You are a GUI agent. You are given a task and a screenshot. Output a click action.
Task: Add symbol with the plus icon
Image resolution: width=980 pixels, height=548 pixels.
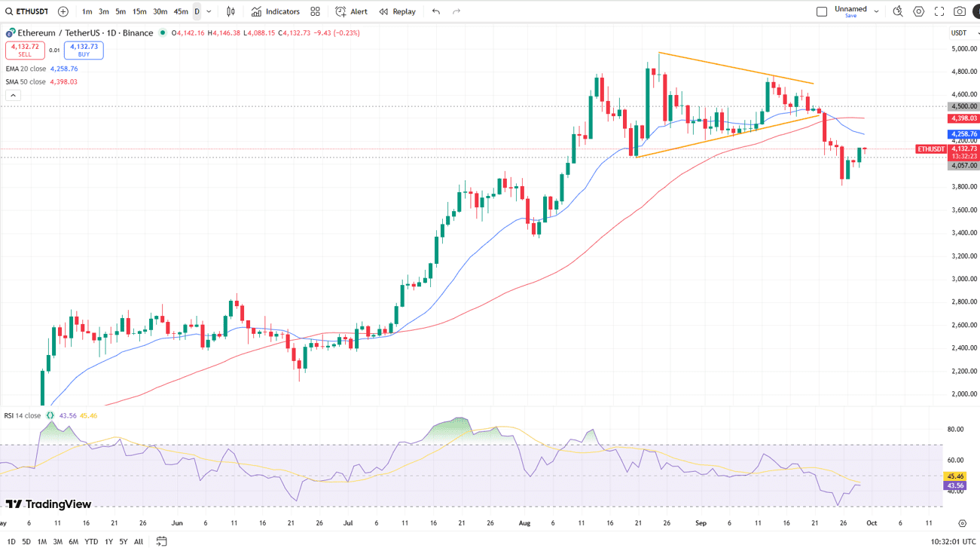coord(63,11)
